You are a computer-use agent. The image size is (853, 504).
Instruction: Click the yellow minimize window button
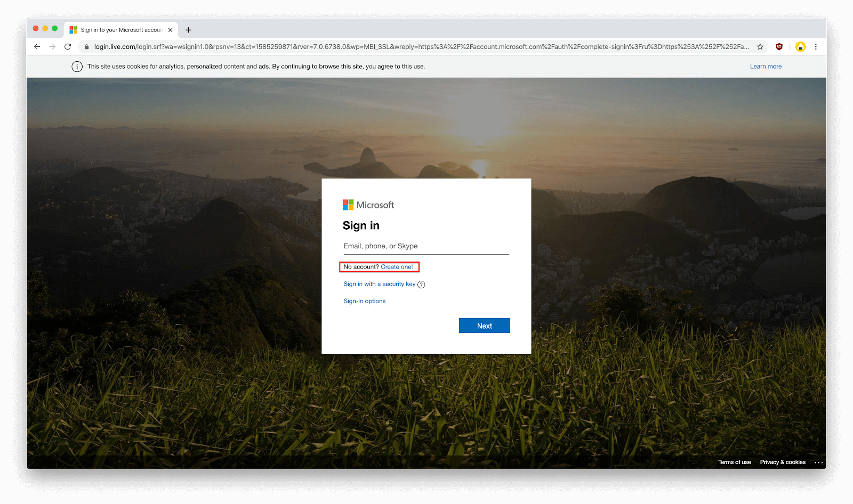(x=45, y=28)
